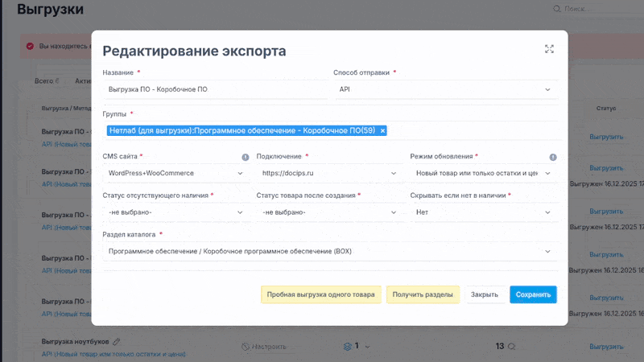Open the CMS сайта dropdown
The height and width of the screenshot is (362, 644).
coord(175,173)
